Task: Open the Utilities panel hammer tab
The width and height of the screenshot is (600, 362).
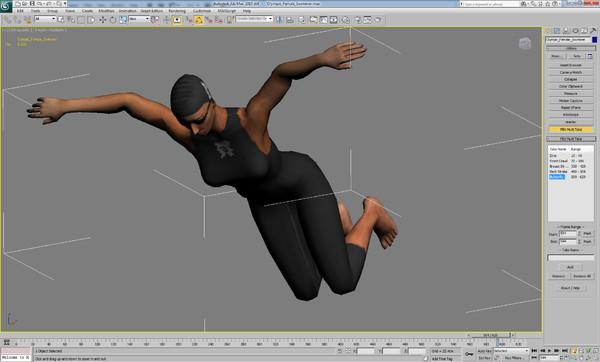Action: pos(593,31)
